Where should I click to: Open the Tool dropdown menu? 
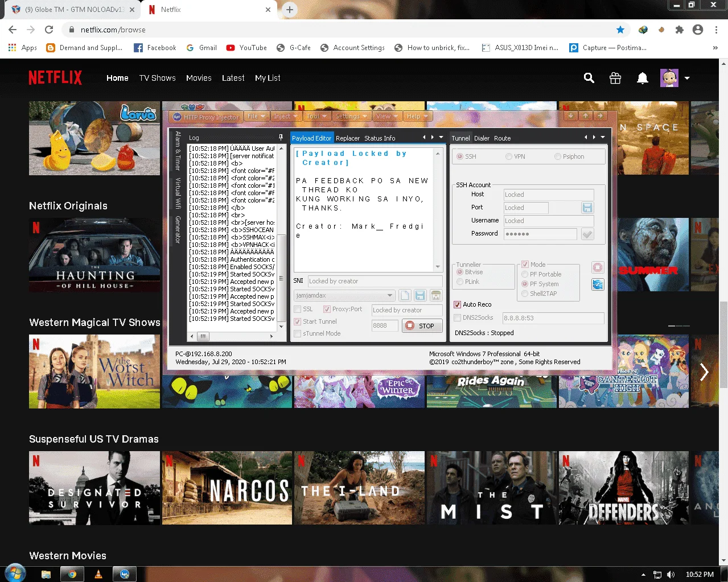(x=316, y=116)
